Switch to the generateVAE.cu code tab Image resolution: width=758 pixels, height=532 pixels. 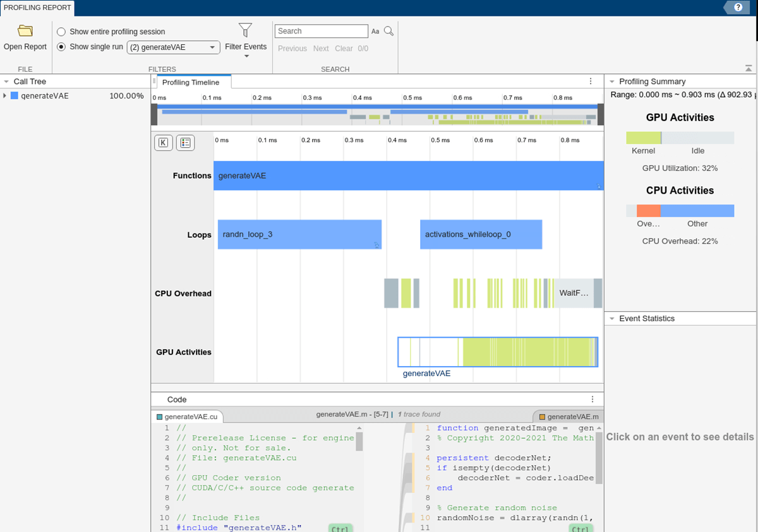coord(187,417)
